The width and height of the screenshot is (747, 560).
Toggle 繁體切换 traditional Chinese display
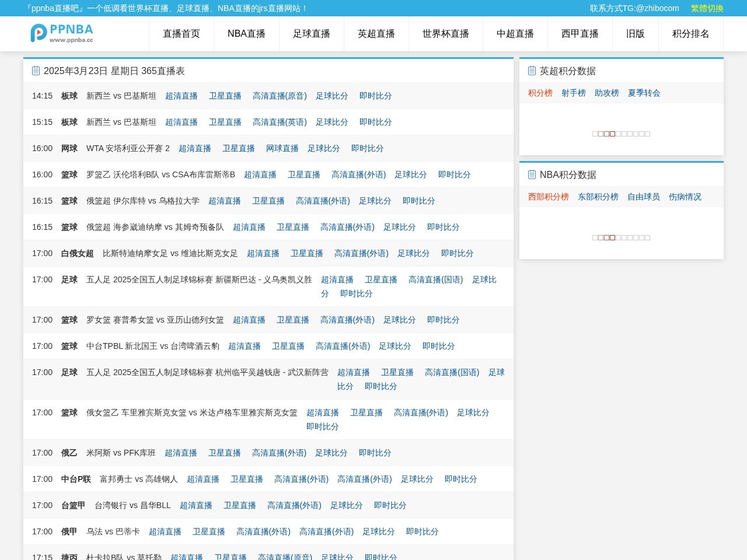click(x=708, y=8)
